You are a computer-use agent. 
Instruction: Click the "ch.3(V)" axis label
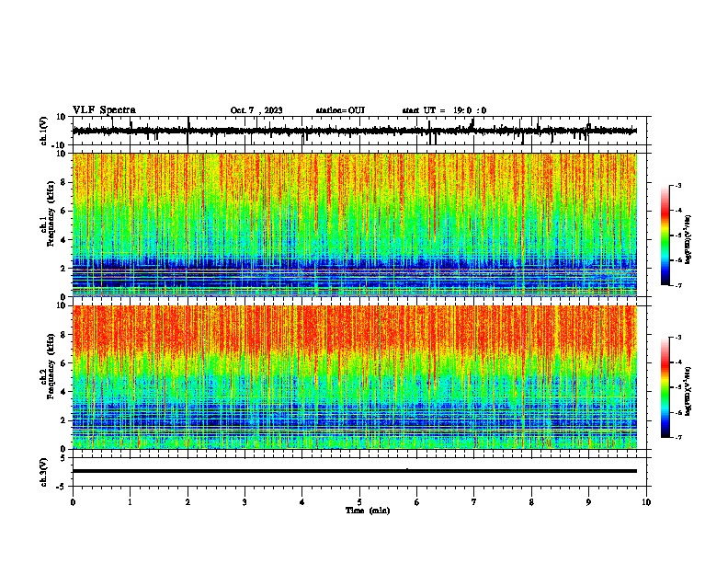44,472
